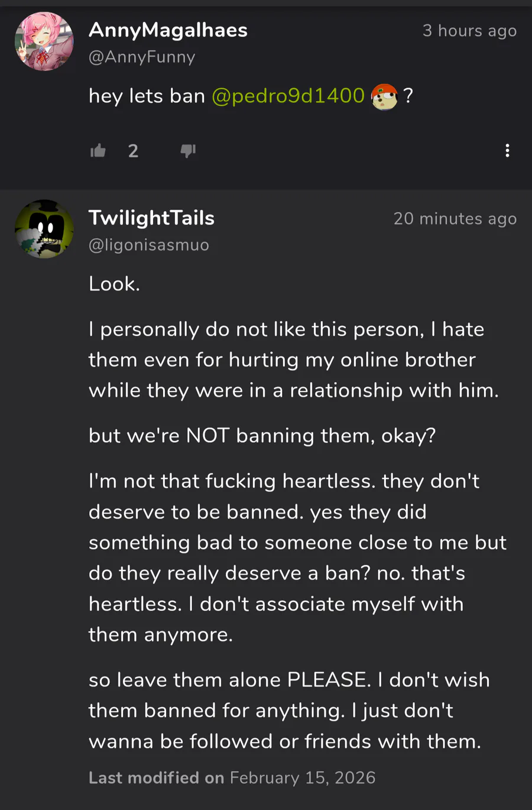Visit the @ligonisasmuo handle

(x=149, y=245)
